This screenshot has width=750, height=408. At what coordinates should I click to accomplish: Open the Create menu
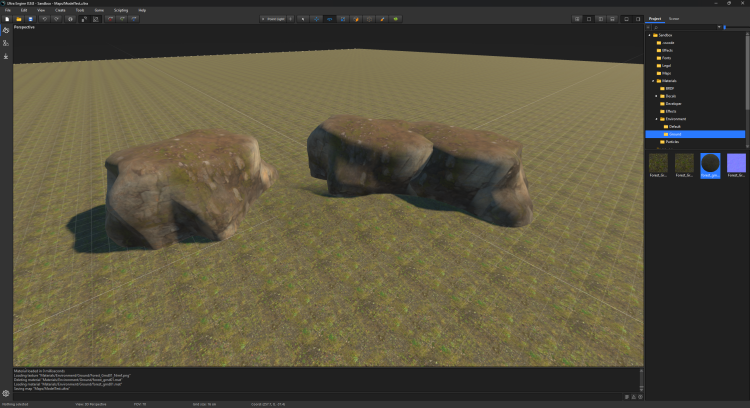(x=60, y=9)
